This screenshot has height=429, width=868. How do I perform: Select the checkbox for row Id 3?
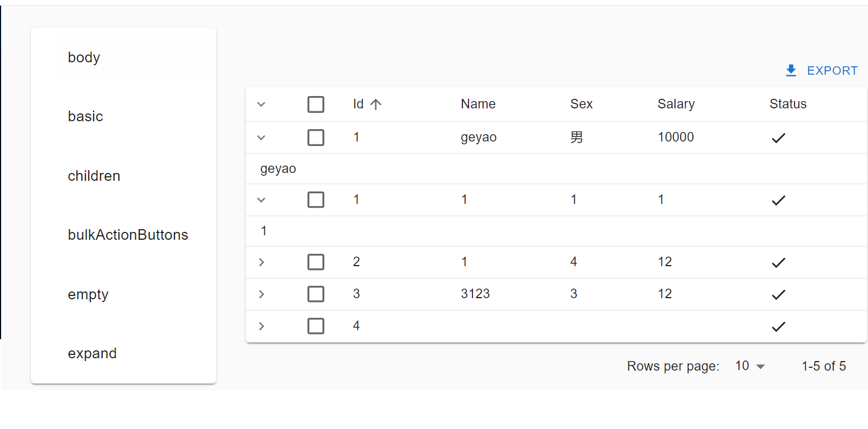(x=316, y=294)
